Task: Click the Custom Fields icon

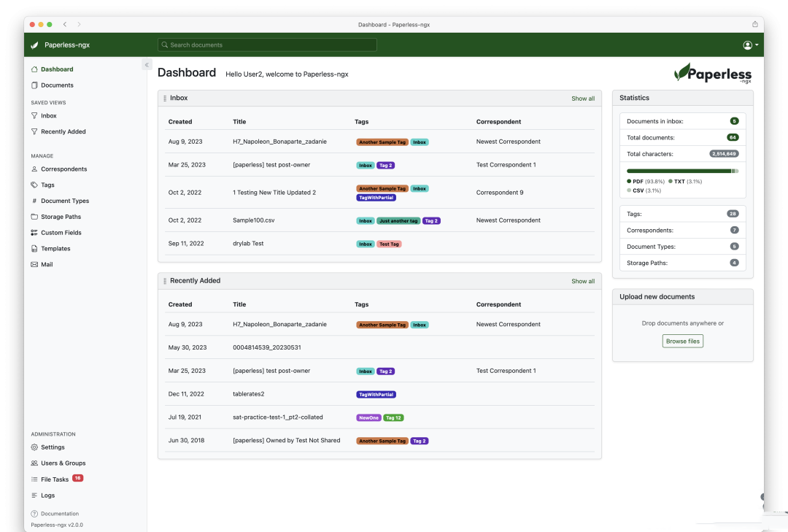Action: [x=34, y=233]
